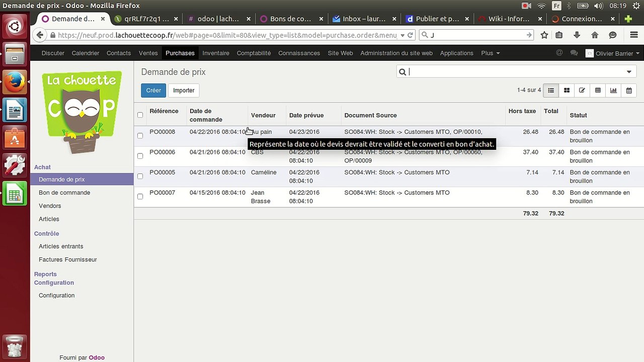Open the Inventaire menu
644x362 pixels.
[216, 53]
